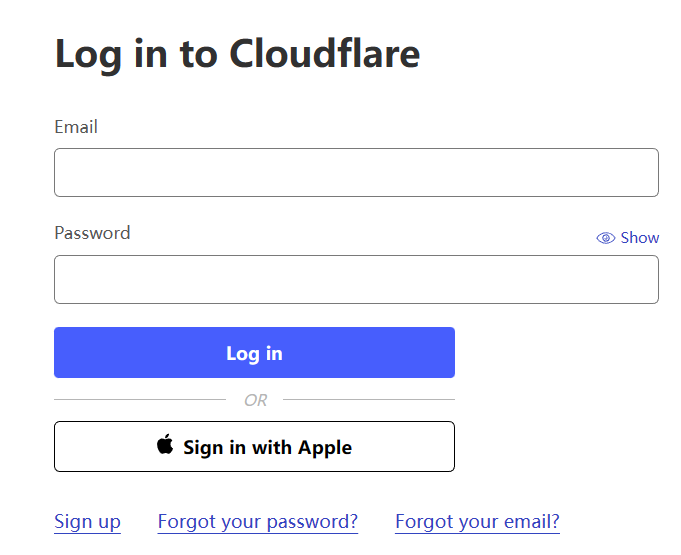Recover forgotten email address via link
The image size is (681, 555).
coord(477,522)
